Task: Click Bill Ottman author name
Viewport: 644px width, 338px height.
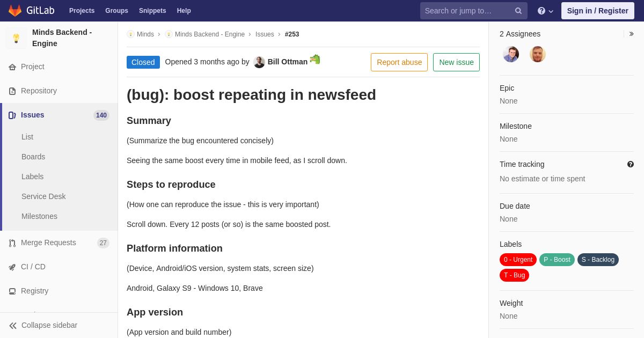Action: pyautogui.click(x=288, y=62)
